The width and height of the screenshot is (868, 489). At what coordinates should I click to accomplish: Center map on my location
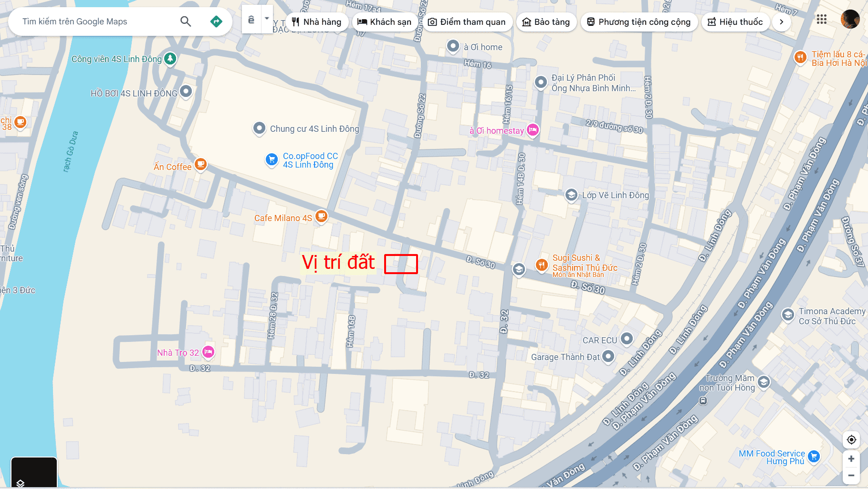coord(851,439)
